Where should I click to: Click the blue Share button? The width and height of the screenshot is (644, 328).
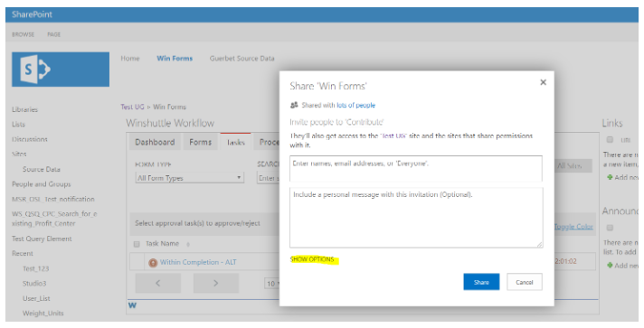(481, 282)
